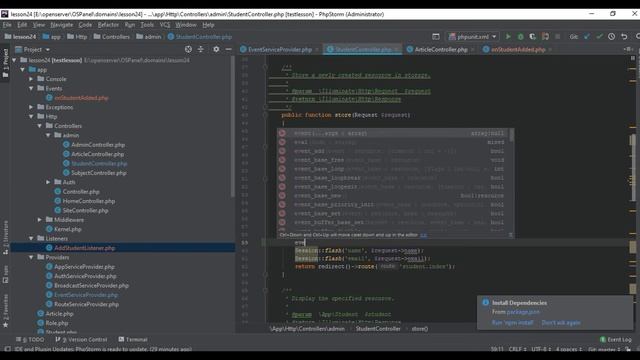Click Run 'npm install' link
This screenshot has width=640, height=360.
coord(513,322)
